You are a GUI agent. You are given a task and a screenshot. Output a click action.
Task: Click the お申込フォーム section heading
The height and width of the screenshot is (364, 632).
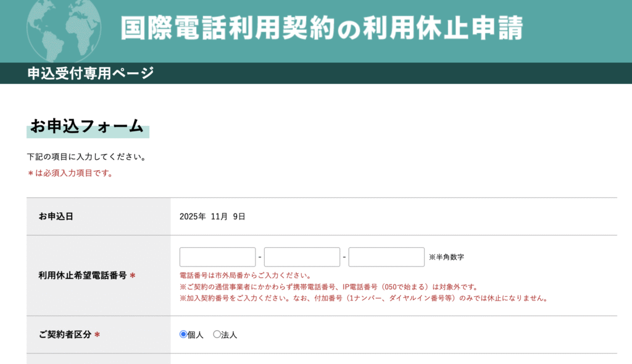point(87,126)
